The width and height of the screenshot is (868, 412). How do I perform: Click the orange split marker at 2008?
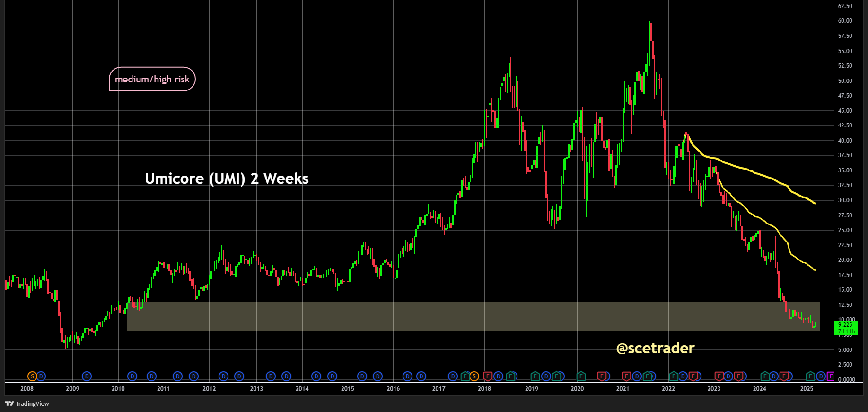pos(32,376)
